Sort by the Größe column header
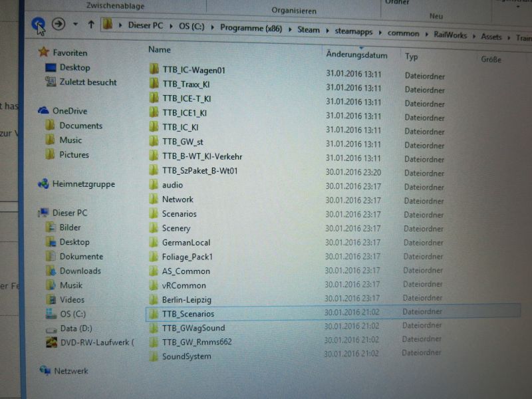Viewport: 532px width, 399px height. [x=491, y=59]
